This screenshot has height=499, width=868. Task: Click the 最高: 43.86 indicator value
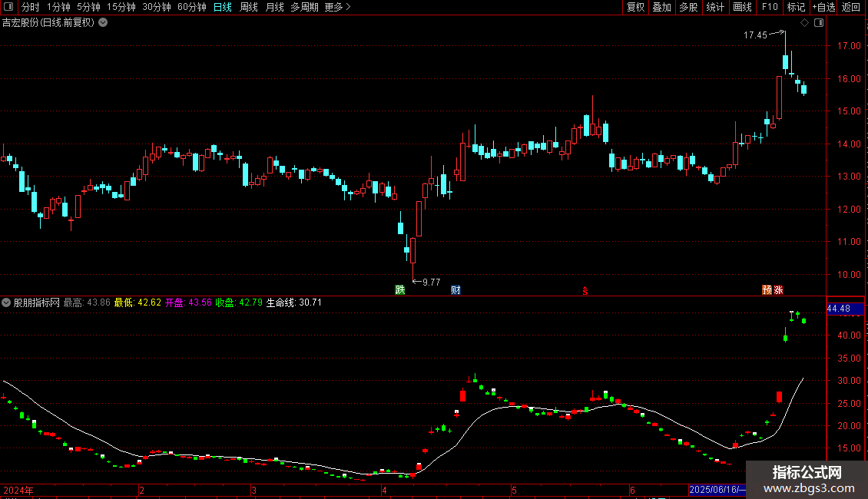coord(87,302)
